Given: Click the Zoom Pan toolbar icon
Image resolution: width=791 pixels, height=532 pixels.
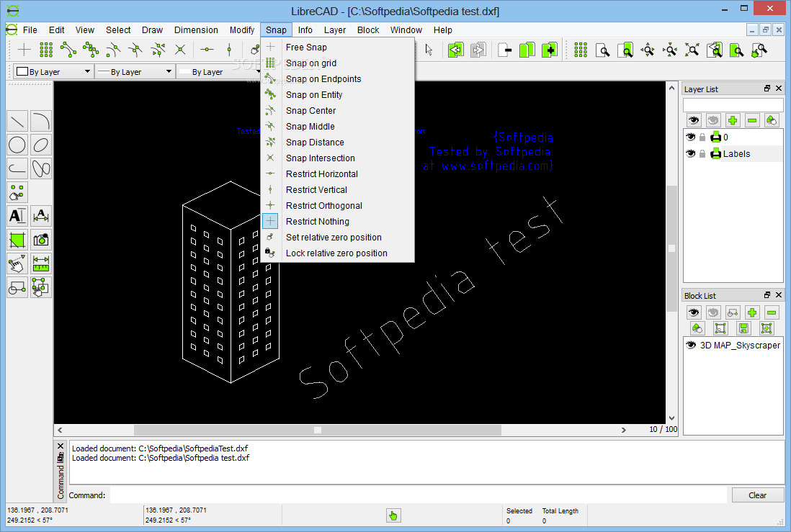Looking at the screenshot, I should click(759, 50).
